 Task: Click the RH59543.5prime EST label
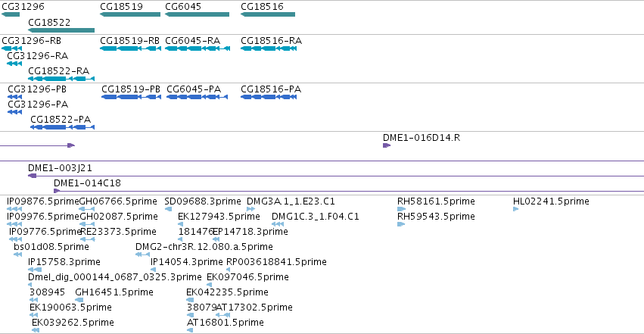tap(436, 216)
